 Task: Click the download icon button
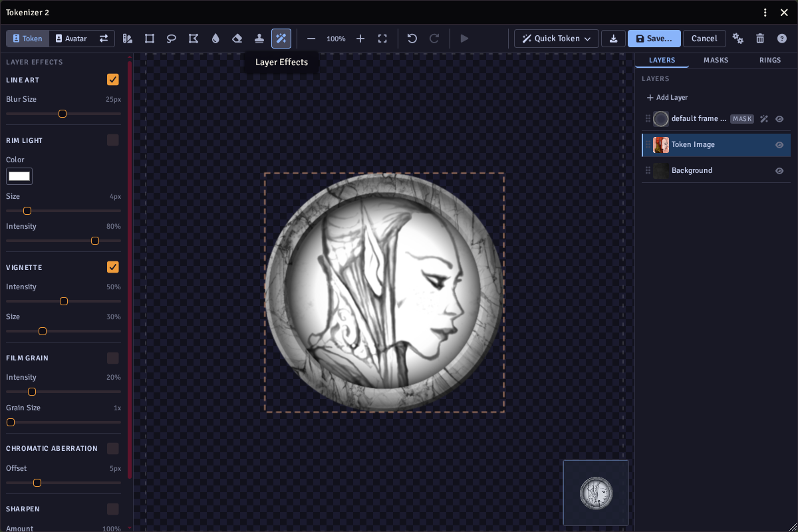pos(613,39)
